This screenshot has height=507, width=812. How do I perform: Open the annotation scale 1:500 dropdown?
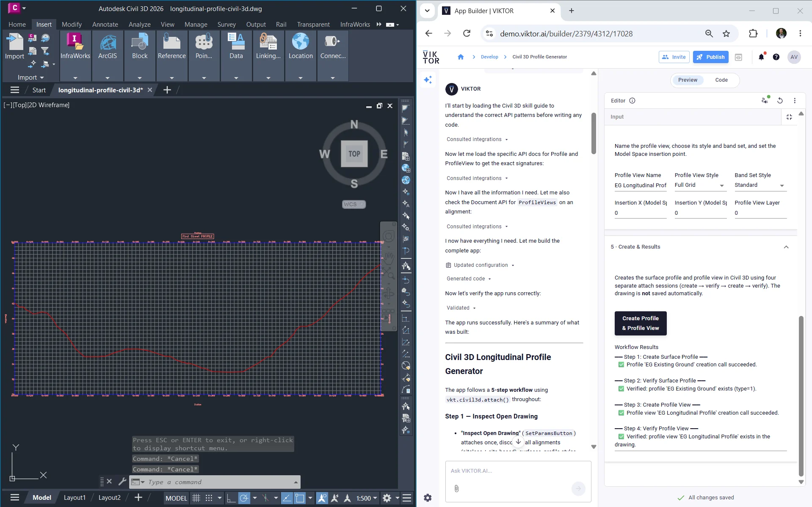[366, 498]
